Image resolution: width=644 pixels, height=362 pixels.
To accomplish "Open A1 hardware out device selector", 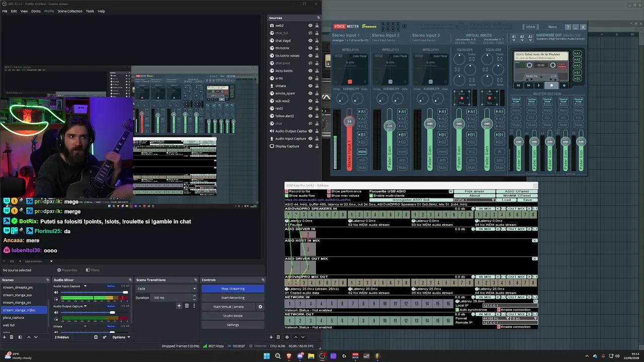I will pos(514,37).
